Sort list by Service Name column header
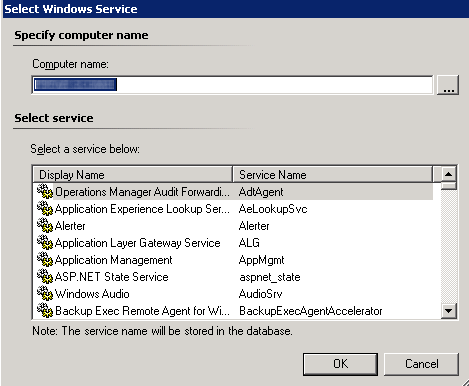This screenshot has height=386, width=469. pos(332,174)
